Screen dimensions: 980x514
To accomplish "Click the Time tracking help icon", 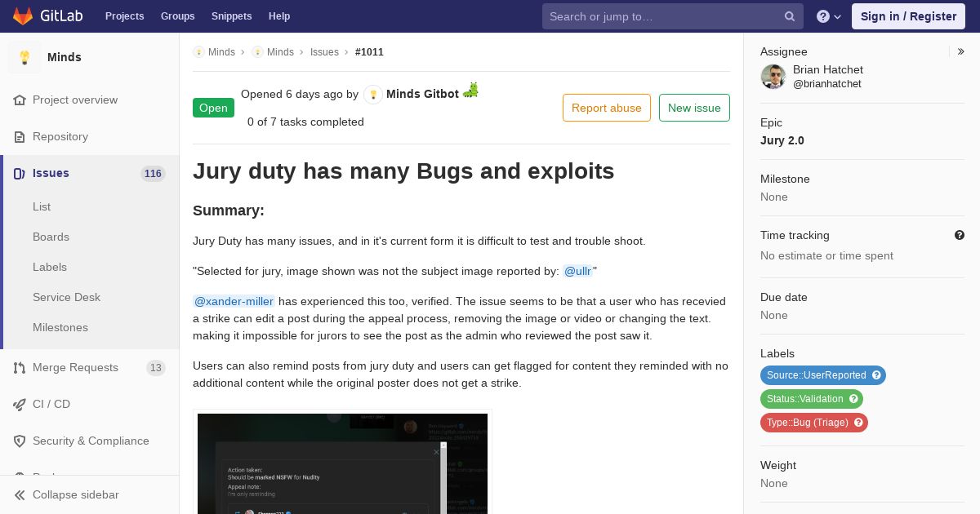I will tap(960, 235).
